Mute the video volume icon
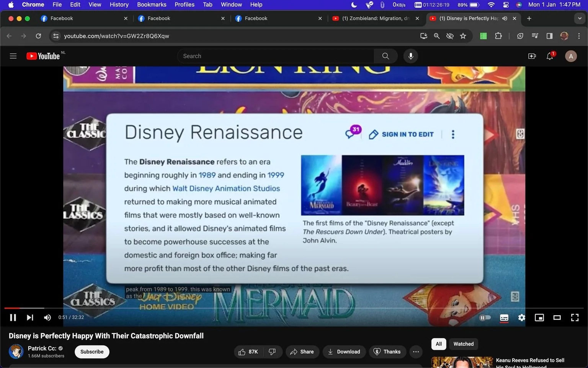588x368 pixels. point(47,317)
